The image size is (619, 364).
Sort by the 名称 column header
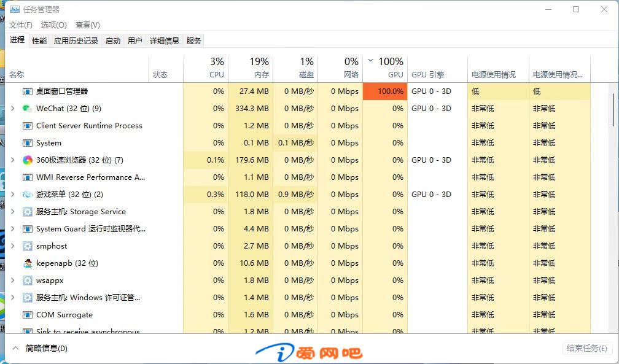[77, 68]
